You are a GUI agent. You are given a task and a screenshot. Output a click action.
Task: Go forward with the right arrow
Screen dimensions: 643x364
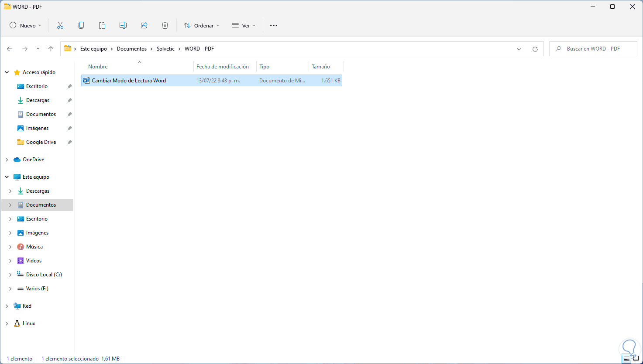25,49
